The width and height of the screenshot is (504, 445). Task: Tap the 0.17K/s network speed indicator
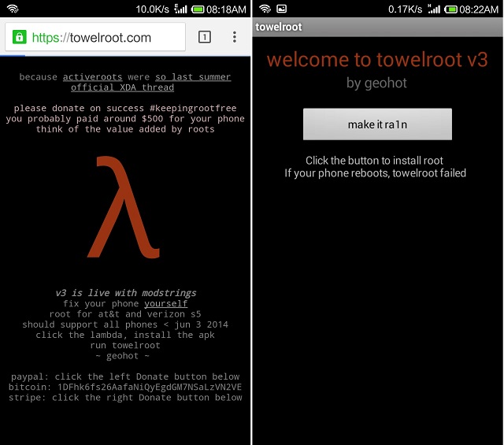point(405,9)
